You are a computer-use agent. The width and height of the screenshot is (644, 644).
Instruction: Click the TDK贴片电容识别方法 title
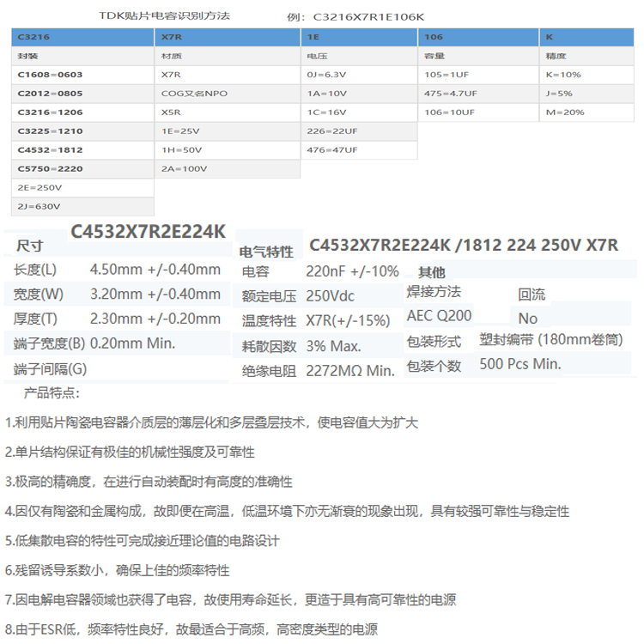pos(164,16)
